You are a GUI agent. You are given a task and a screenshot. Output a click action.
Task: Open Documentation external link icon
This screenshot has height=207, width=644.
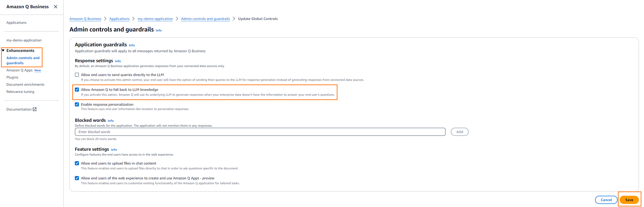click(x=35, y=109)
